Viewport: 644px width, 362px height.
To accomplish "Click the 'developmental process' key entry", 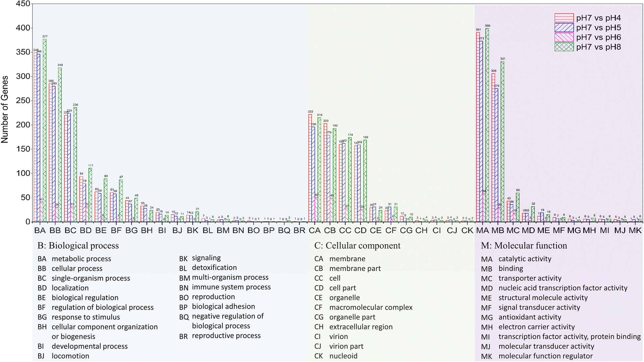I will tap(90, 347).
